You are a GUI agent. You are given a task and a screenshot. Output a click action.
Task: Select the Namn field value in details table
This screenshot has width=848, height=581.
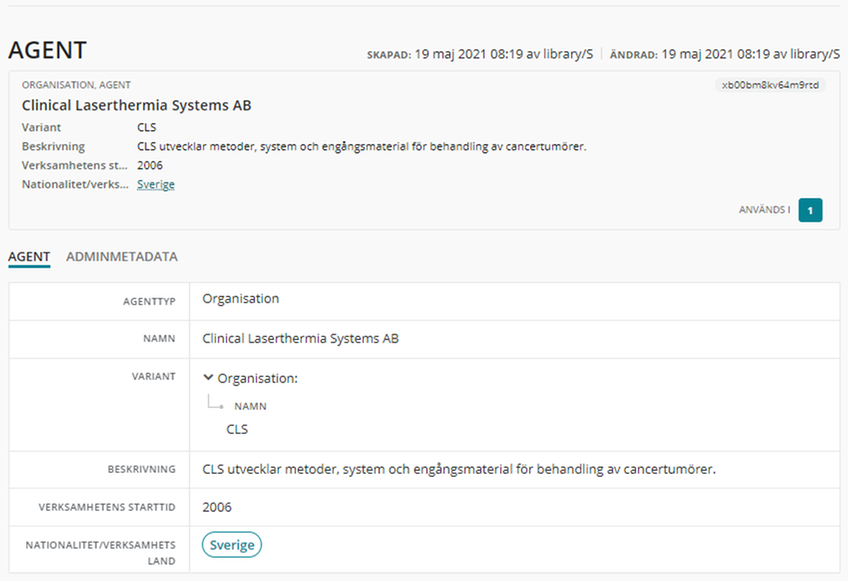coord(300,339)
